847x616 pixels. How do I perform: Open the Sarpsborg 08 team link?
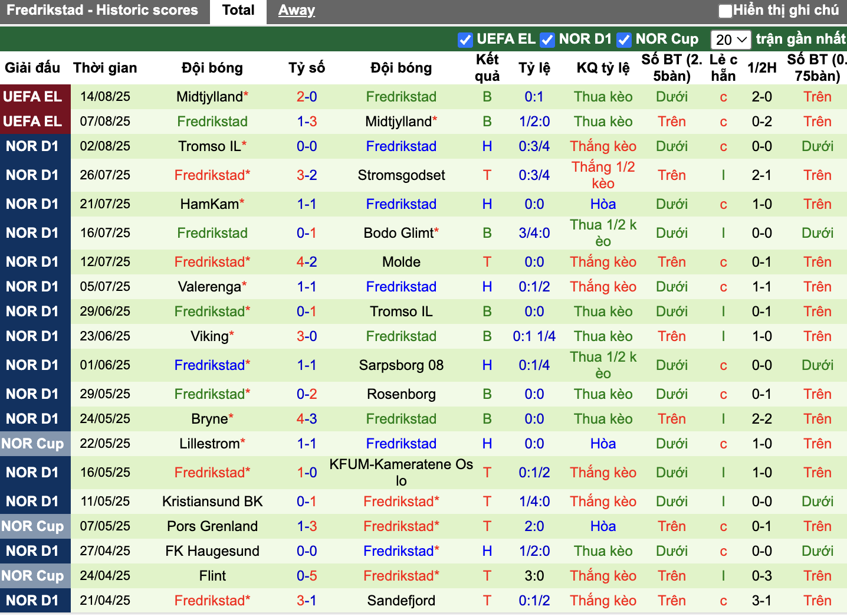tap(401, 365)
